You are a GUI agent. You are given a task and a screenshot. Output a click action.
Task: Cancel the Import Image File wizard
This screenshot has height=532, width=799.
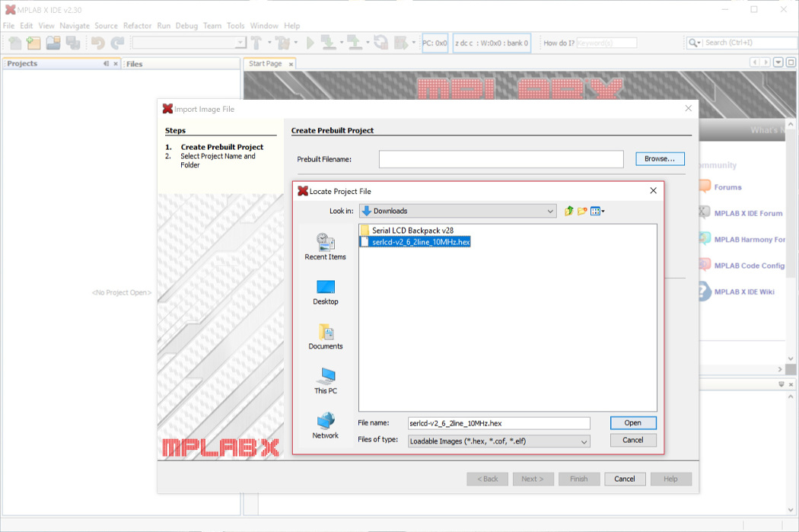tap(625, 479)
